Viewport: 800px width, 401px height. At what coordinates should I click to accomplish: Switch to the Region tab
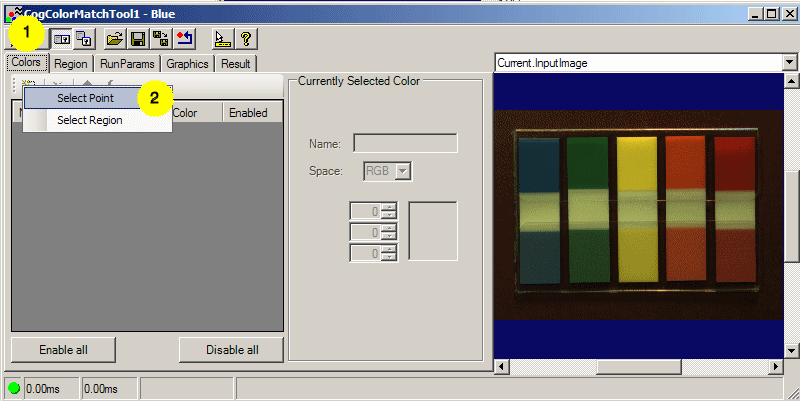71,64
